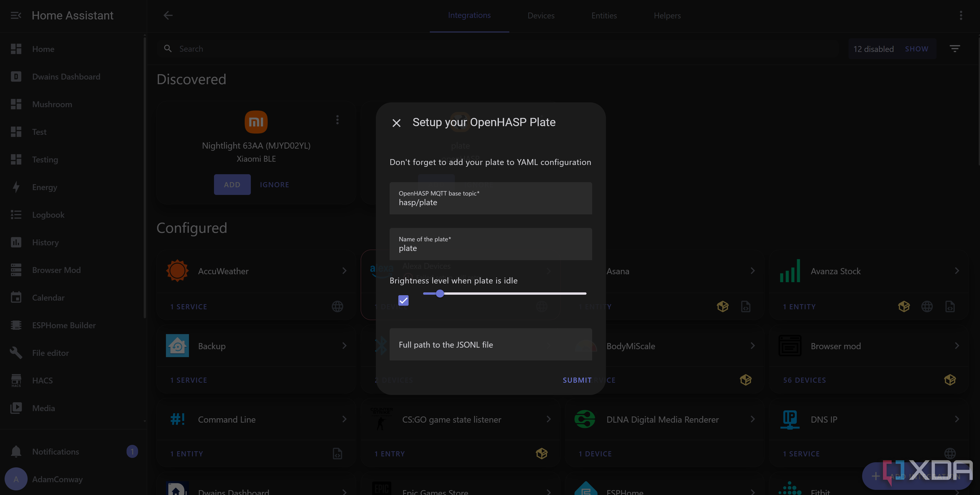
Task: Open Nightlight 63AA card options menu
Action: coord(337,120)
